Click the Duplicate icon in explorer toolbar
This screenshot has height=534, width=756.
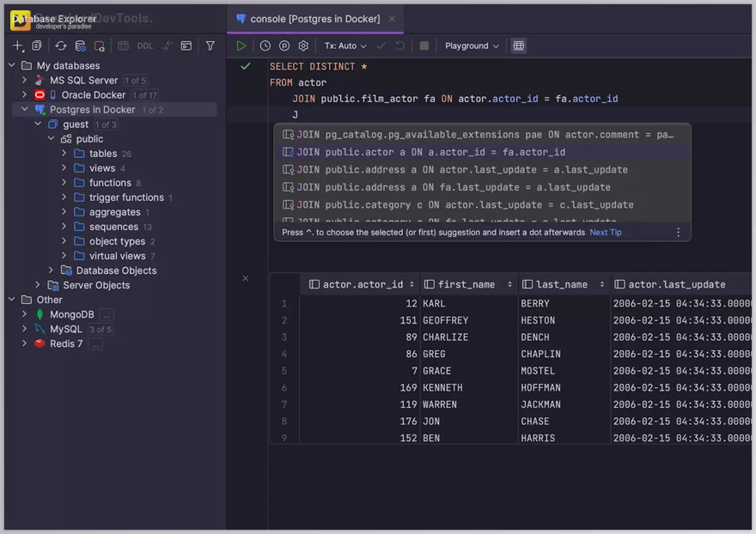[37, 46]
